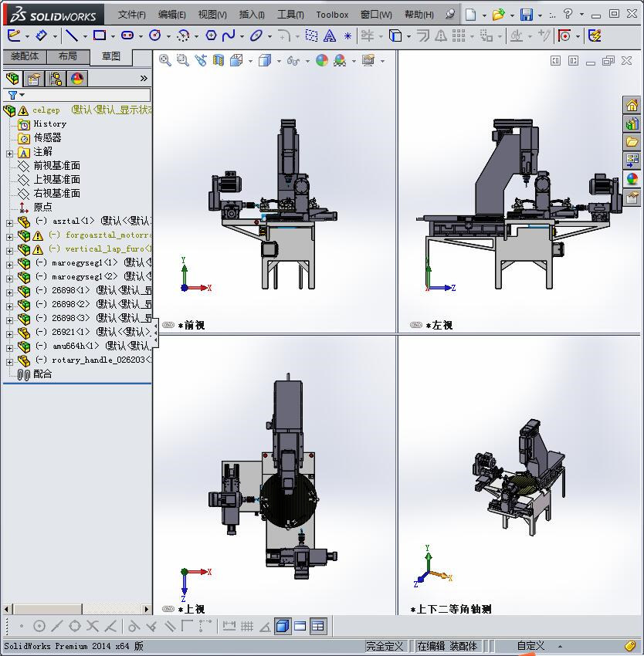Open the View Orientation dropdown arrow
The image size is (644, 656).
[x=250, y=60]
